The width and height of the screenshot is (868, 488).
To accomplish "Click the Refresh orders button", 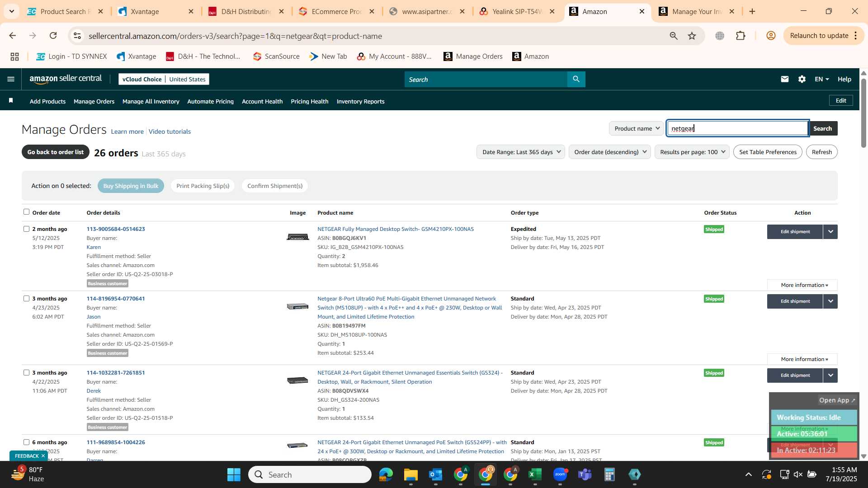I will point(821,152).
